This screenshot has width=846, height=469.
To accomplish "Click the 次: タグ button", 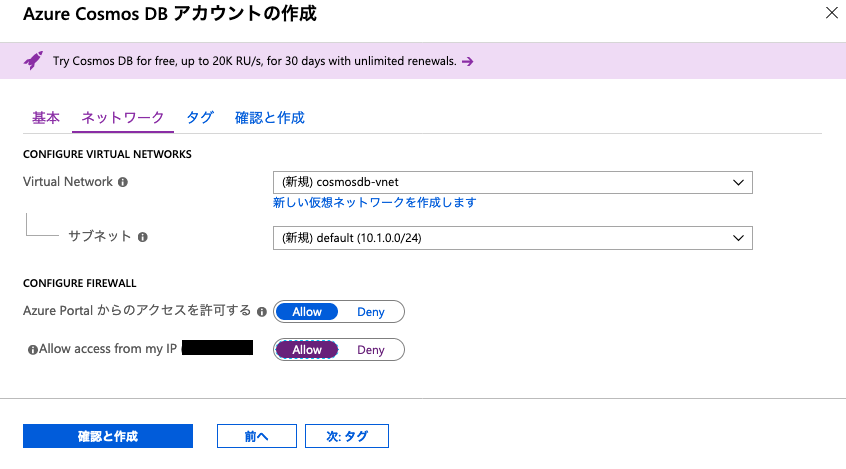I will pos(347,436).
